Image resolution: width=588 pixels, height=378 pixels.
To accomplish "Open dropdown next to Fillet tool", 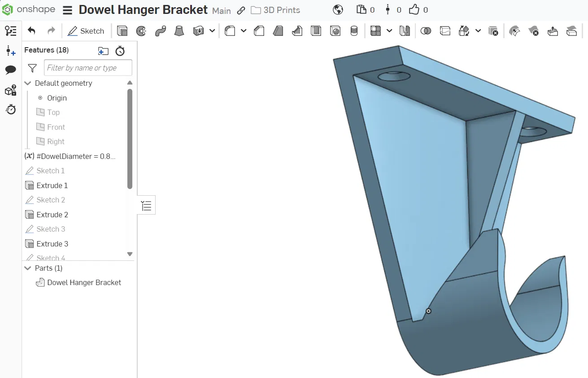I will point(244,31).
